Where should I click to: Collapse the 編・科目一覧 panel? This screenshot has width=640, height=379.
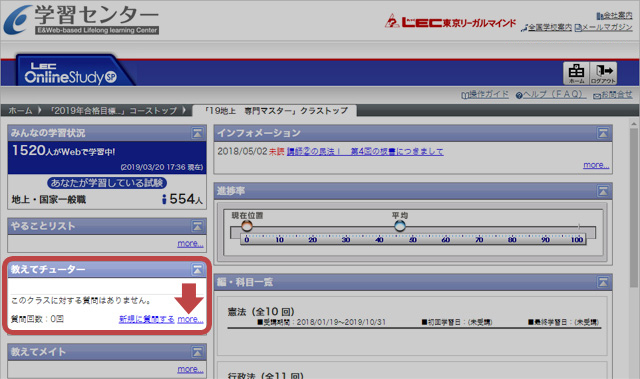[603, 282]
